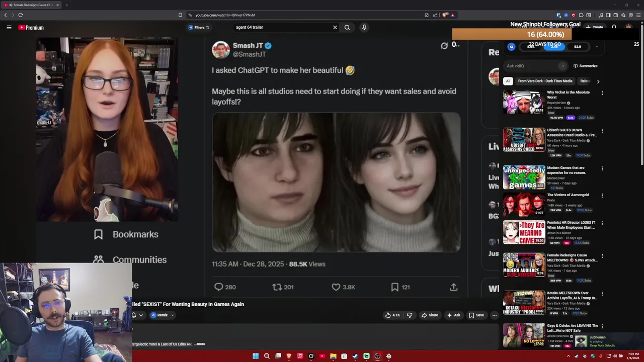Open a new browser tab with the plus button
This screenshot has height=362, width=644.
click(66, 5)
